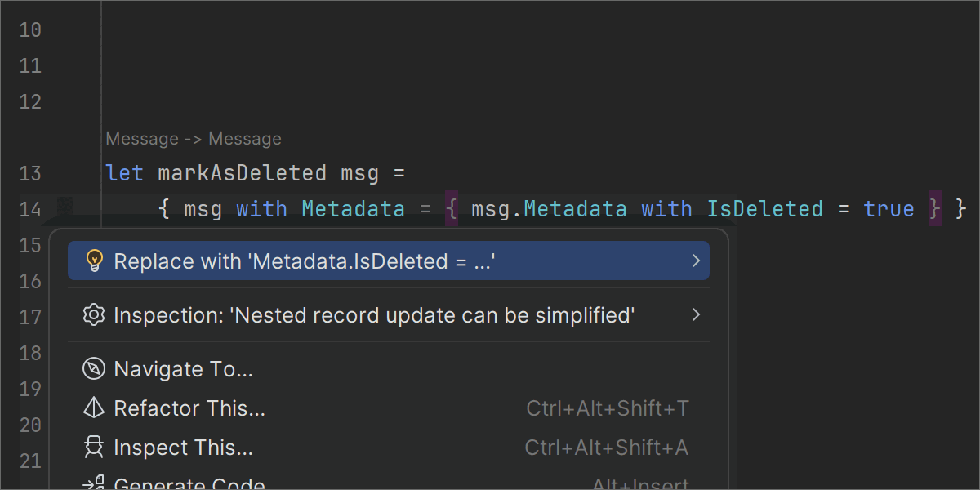This screenshot has height=490, width=980.
Task: Choose Generate Code from the popup
Action: point(189,485)
